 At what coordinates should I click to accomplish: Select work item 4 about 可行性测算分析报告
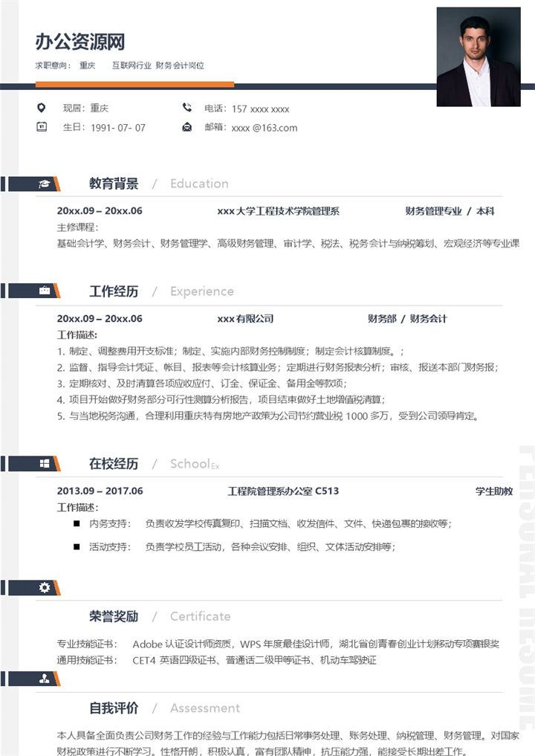(x=221, y=400)
